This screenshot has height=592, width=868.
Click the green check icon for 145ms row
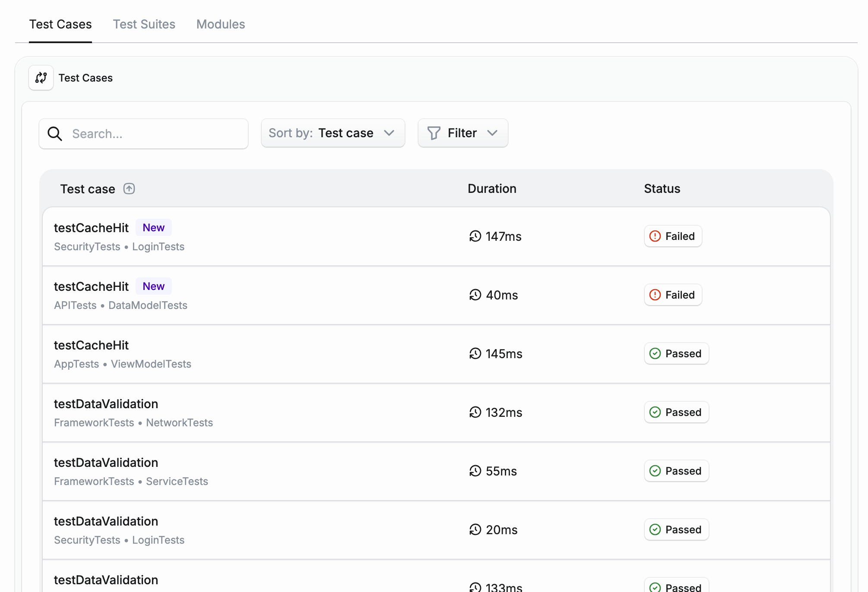[x=655, y=353]
